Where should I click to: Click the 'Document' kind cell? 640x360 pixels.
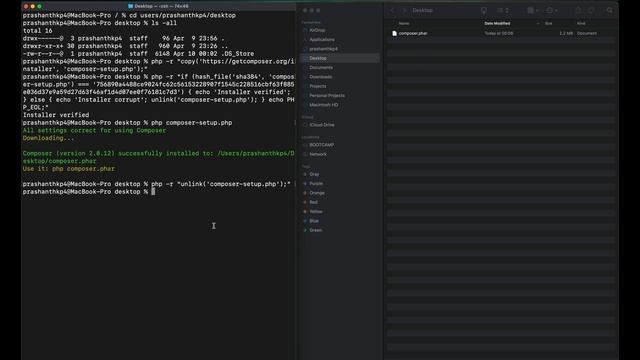pos(587,33)
